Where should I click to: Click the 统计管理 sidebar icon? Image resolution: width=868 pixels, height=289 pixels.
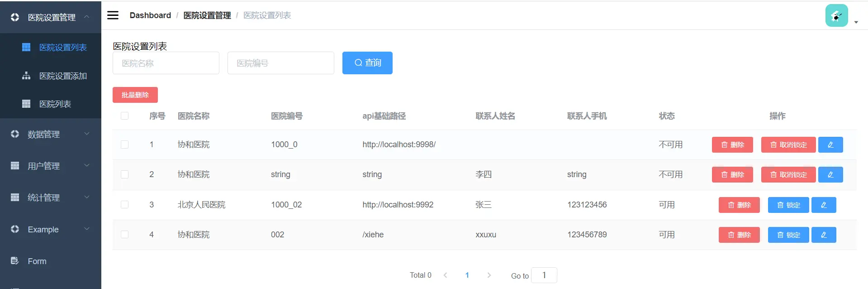[15, 197]
